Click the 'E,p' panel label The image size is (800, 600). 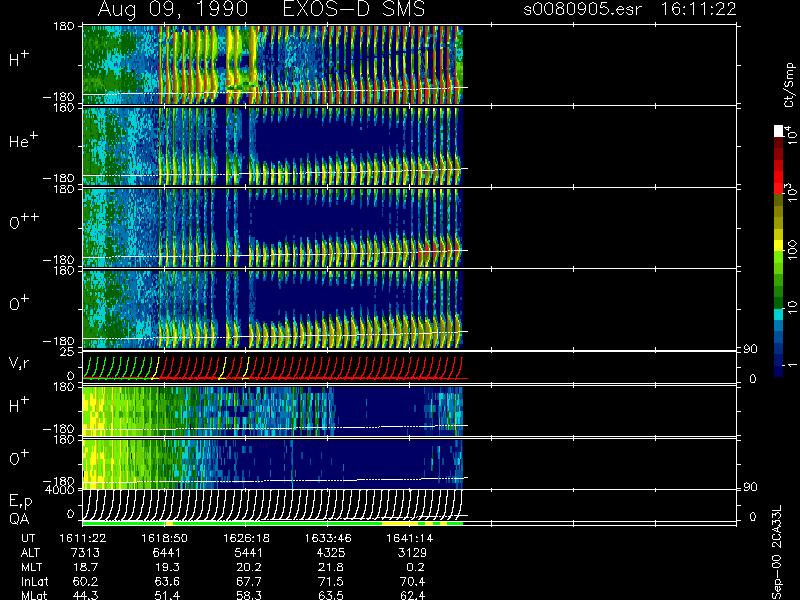[20, 502]
